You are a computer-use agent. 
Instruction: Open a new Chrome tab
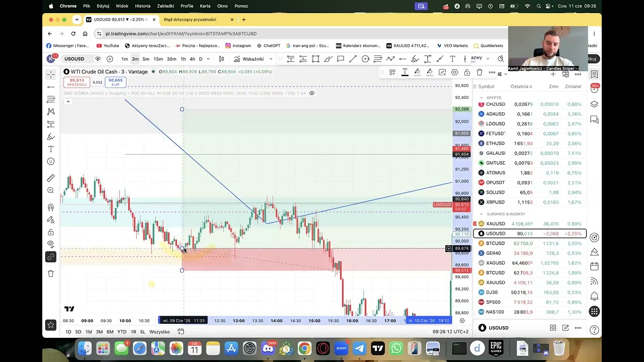point(244,20)
